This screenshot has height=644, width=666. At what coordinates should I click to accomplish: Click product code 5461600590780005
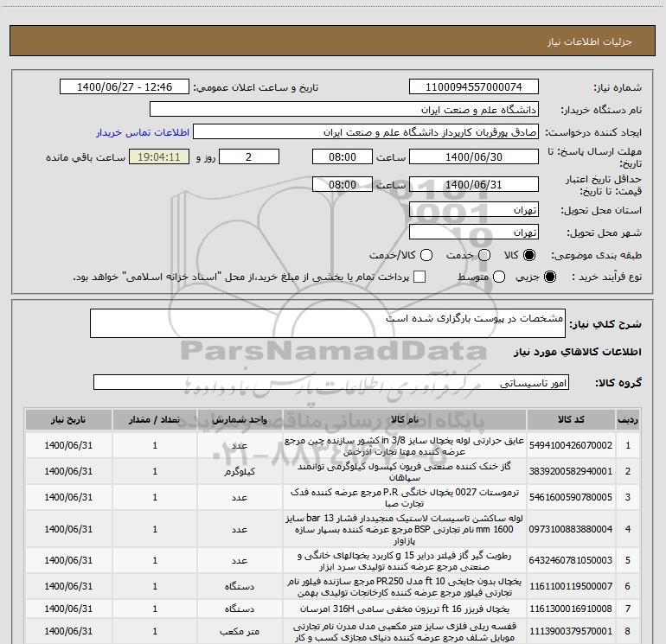[x=571, y=497]
